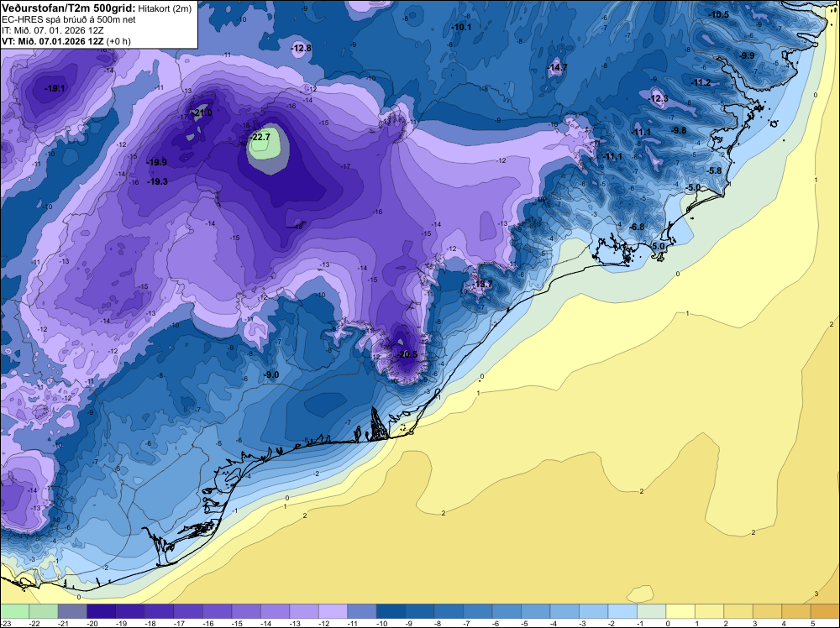Select the -9.0 temperature label
Screen dimensions: 840x628
271,374
